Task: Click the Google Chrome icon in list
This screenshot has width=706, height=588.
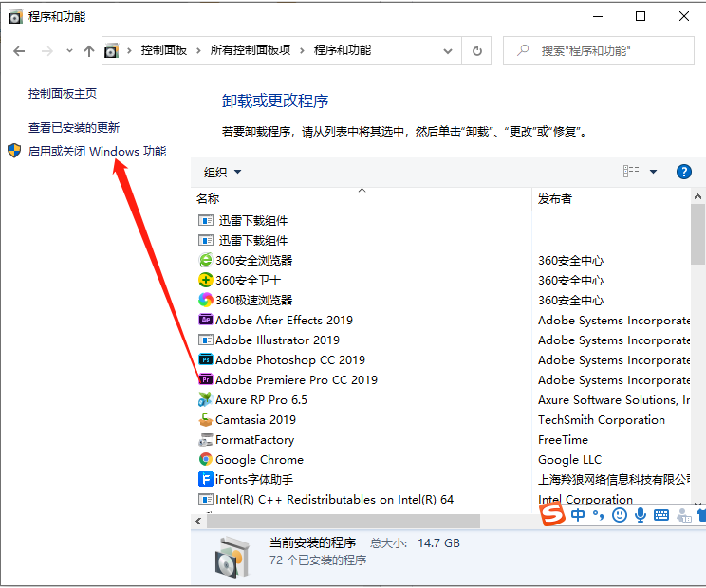Action: (x=205, y=460)
